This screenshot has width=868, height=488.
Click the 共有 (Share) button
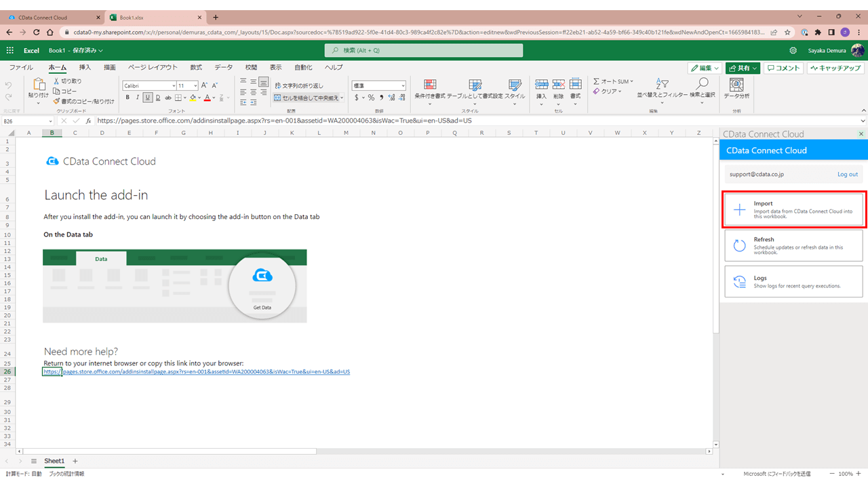tap(743, 68)
